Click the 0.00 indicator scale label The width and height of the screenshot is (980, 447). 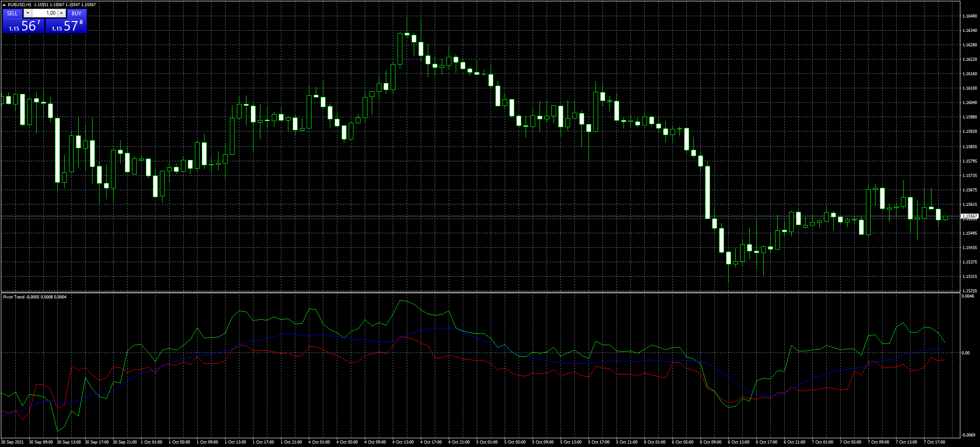click(966, 353)
